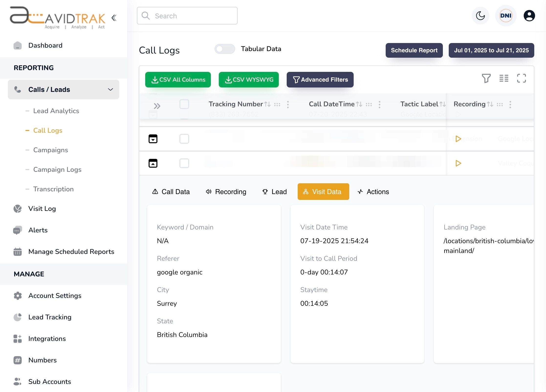
Task: Collapse the Calls / Leads menu
Action: point(110,89)
